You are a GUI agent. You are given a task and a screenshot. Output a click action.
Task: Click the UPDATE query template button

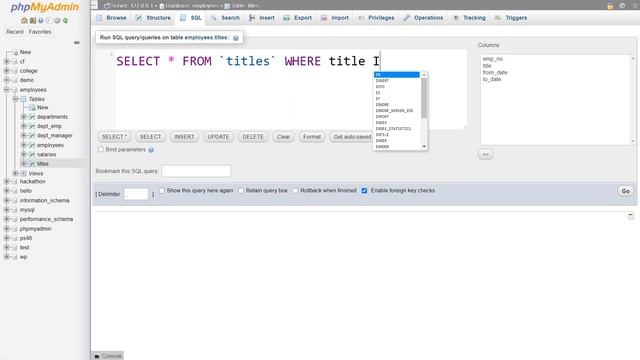(218, 137)
